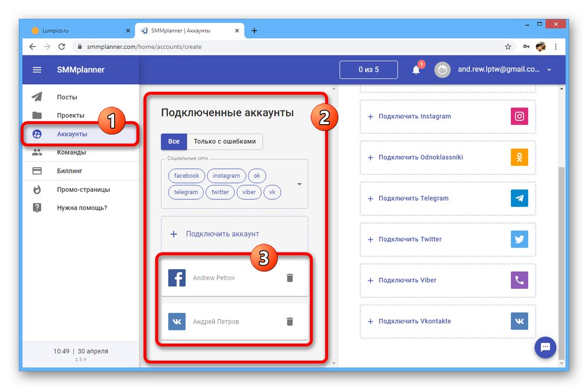This screenshot has width=588, height=390.
Task: Click the card Биллинг icon
Action: pos(36,171)
